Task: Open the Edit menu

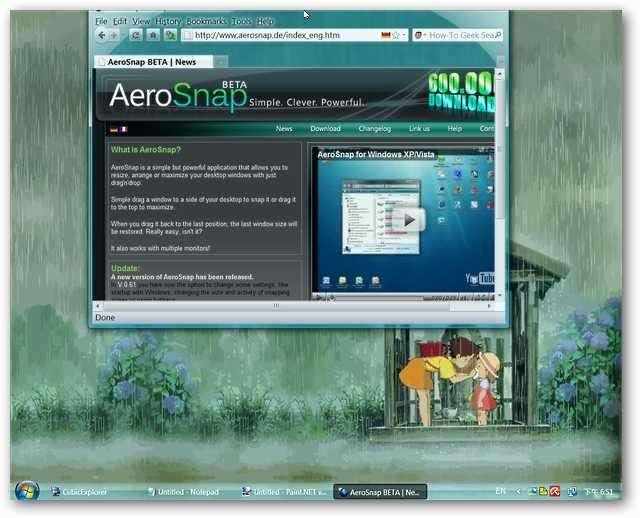Action: (120, 21)
